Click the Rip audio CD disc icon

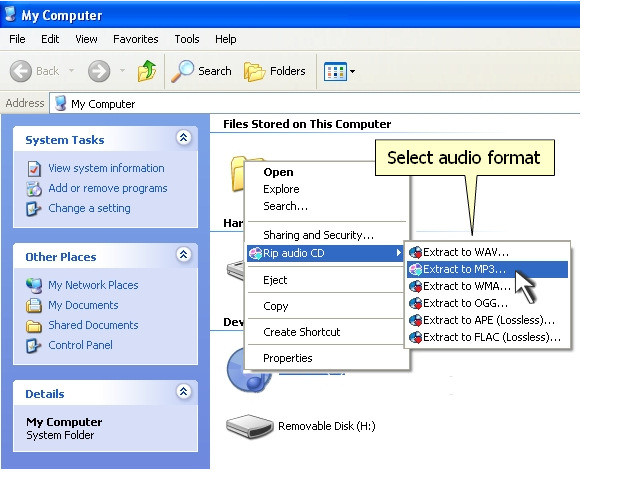coord(256,253)
